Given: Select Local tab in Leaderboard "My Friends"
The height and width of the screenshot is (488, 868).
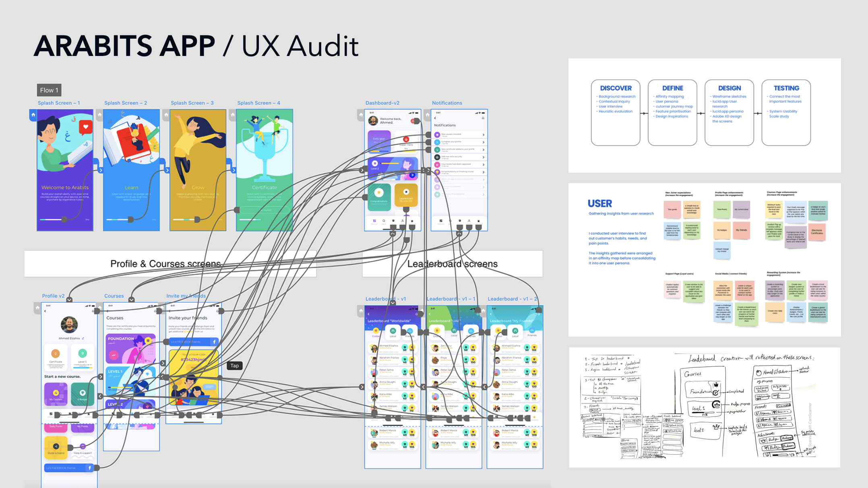Looking at the screenshot, I should pyautogui.click(x=515, y=332).
